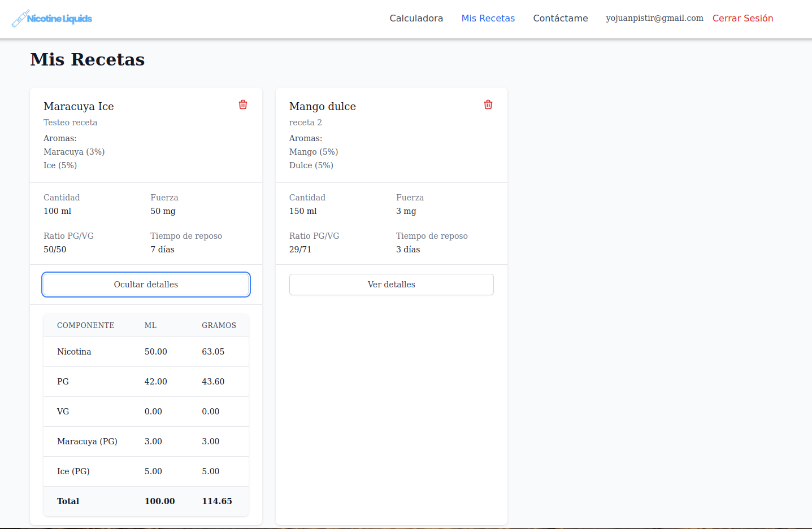The image size is (812, 529).
Task: Click the ML column header
Action: [150, 325]
